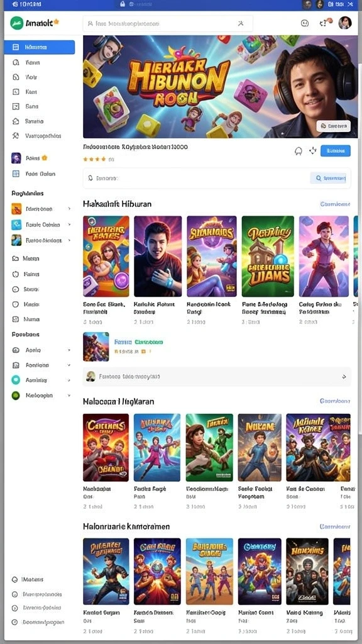Focus the top header search field
This screenshot has width=362, height=644.
tap(167, 24)
